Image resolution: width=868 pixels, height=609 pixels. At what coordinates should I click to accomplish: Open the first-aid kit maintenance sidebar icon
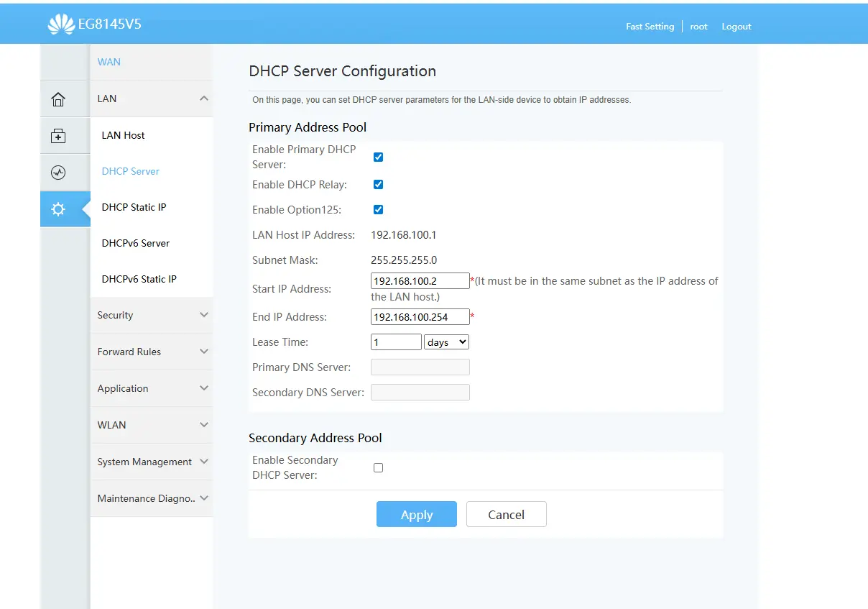tap(58, 136)
